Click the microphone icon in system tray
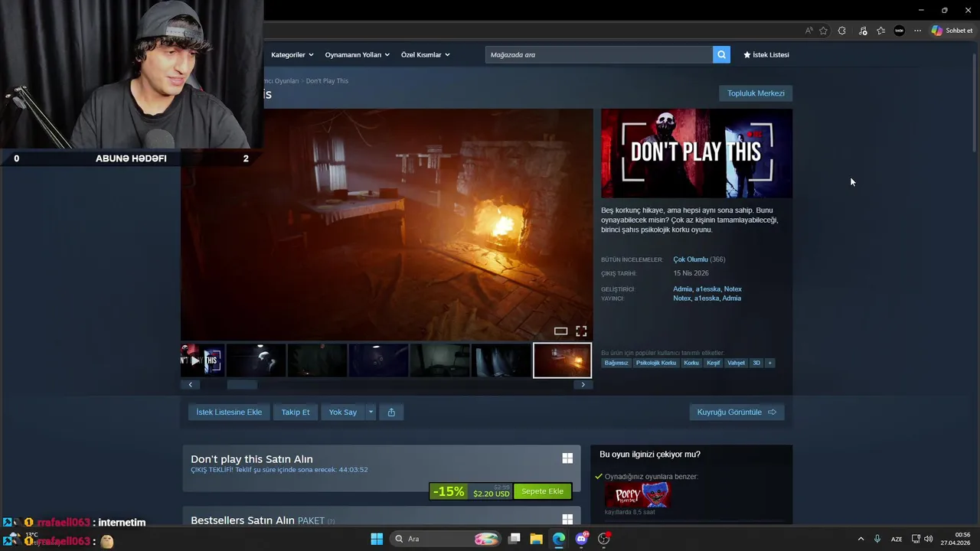Image resolution: width=980 pixels, height=551 pixels. 877,539
